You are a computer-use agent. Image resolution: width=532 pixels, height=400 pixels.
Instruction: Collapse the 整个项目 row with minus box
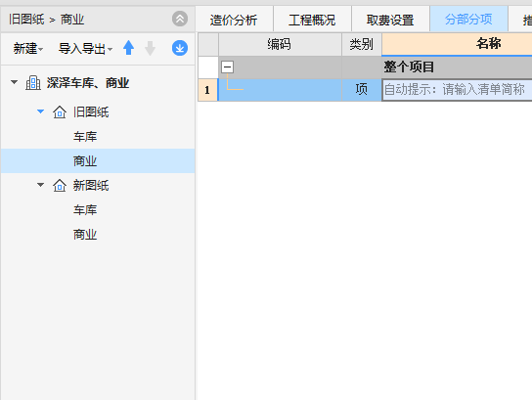(x=227, y=67)
